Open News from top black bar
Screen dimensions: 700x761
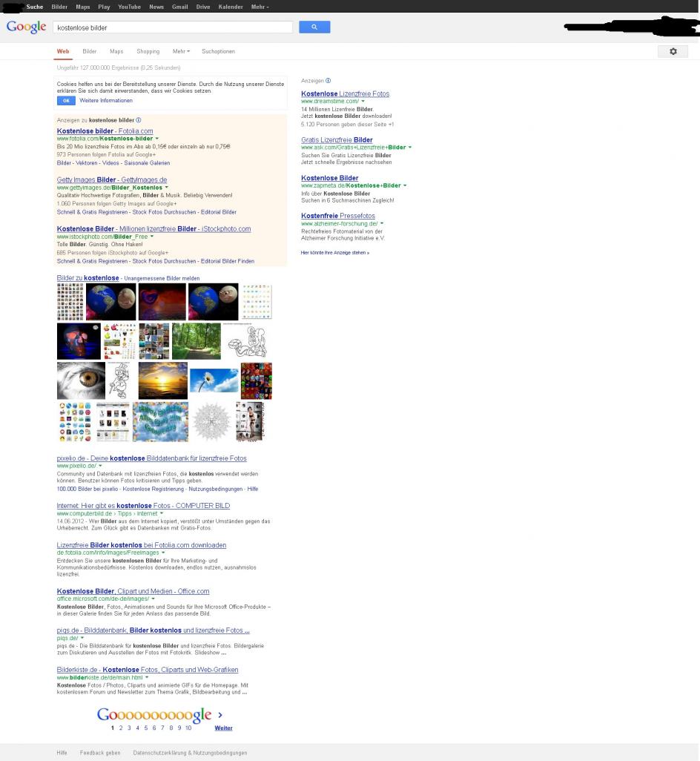(156, 7)
